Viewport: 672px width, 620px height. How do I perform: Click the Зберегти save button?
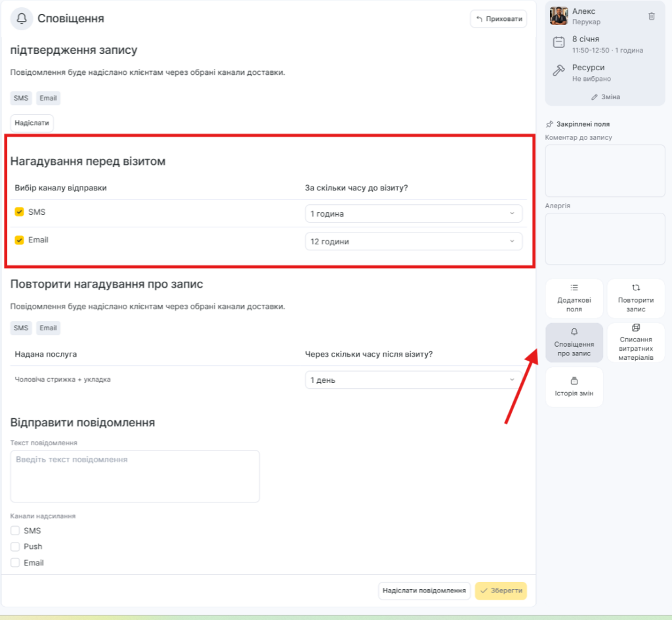point(500,590)
